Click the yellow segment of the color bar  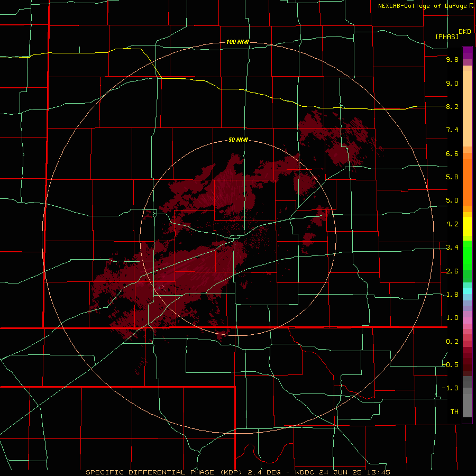[x=467, y=226]
